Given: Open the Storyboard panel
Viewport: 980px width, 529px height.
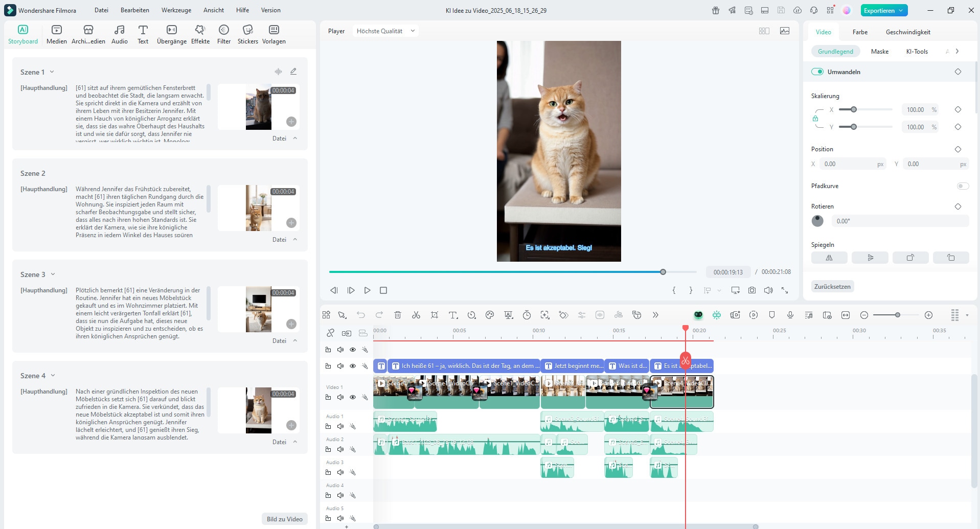Looking at the screenshot, I should 23,34.
